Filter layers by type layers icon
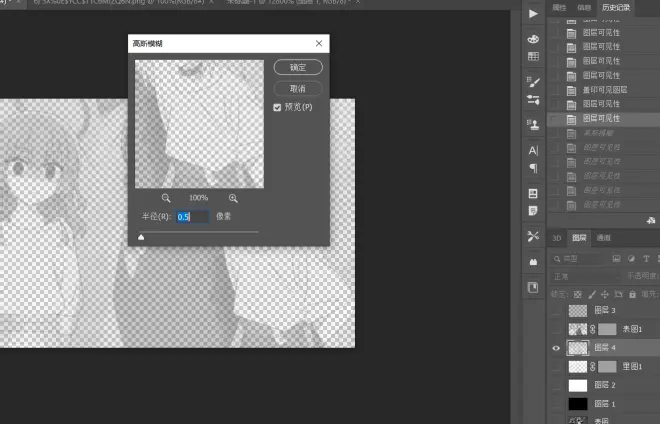660x424 pixels. click(646, 259)
